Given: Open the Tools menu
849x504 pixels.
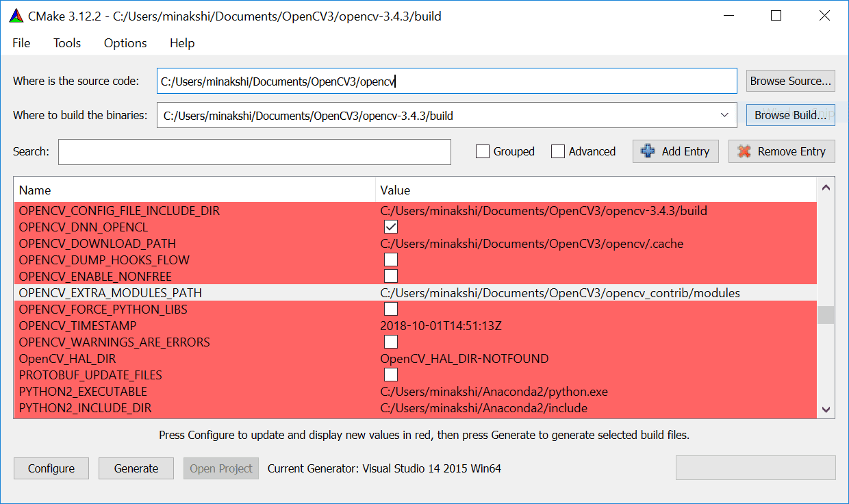Looking at the screenshot, I should 67,43.
